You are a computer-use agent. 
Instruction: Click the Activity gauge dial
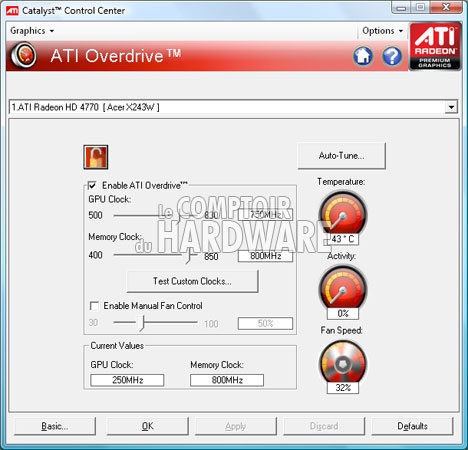pyautogui.click(x=343, y=288)
